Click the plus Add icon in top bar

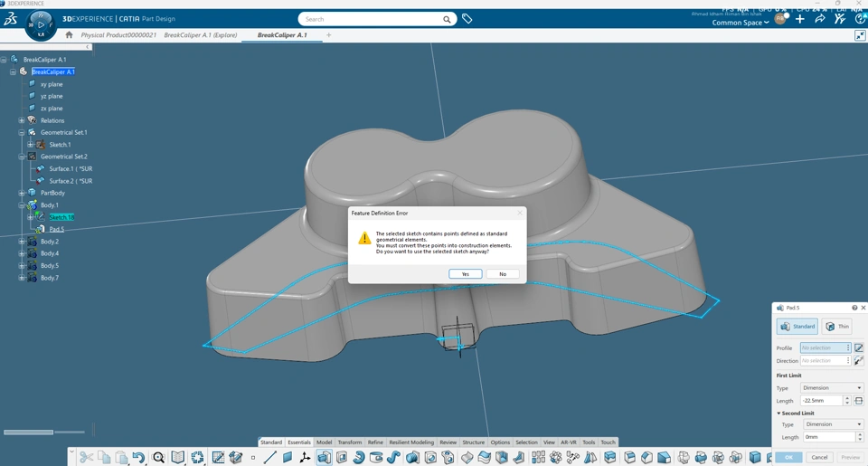pyautogui.click(x=800, y=19)
